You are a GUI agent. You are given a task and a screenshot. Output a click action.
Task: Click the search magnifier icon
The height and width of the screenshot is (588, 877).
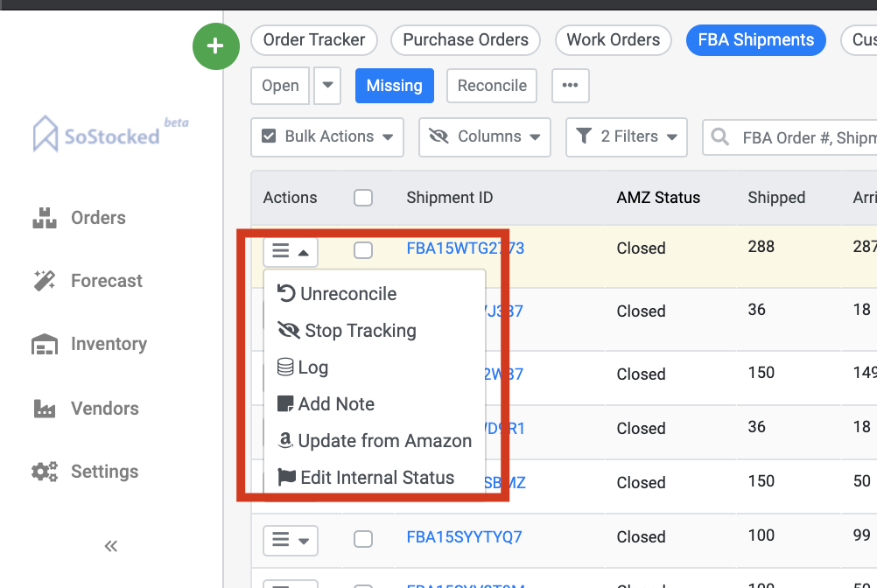pyautogui.click(x=719, y=137)
